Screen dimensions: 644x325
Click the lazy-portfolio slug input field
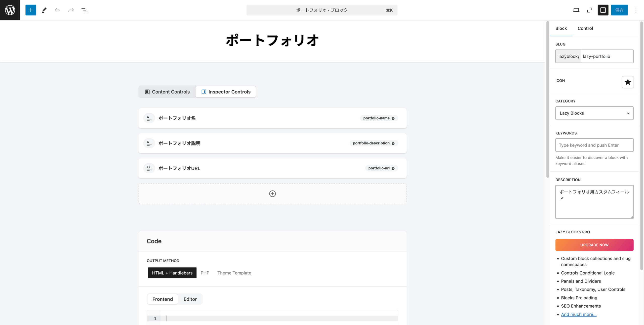607,56
